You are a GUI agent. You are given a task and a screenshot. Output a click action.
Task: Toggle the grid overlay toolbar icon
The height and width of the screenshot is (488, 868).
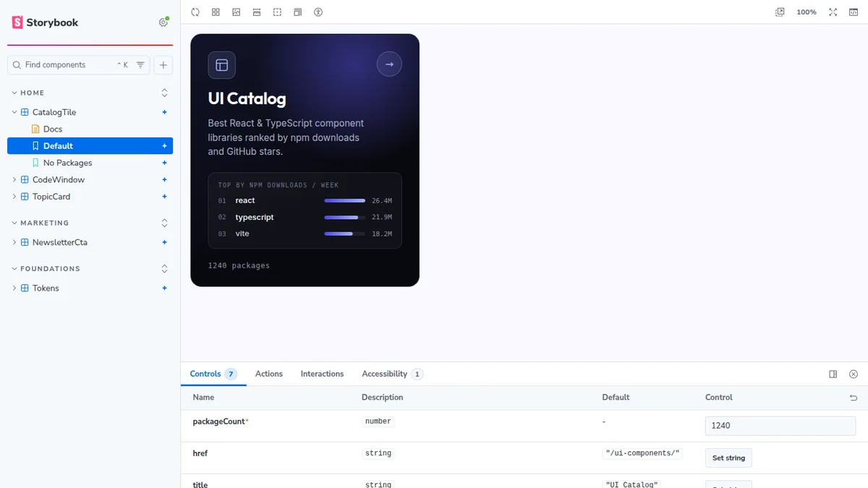[216, 12]
